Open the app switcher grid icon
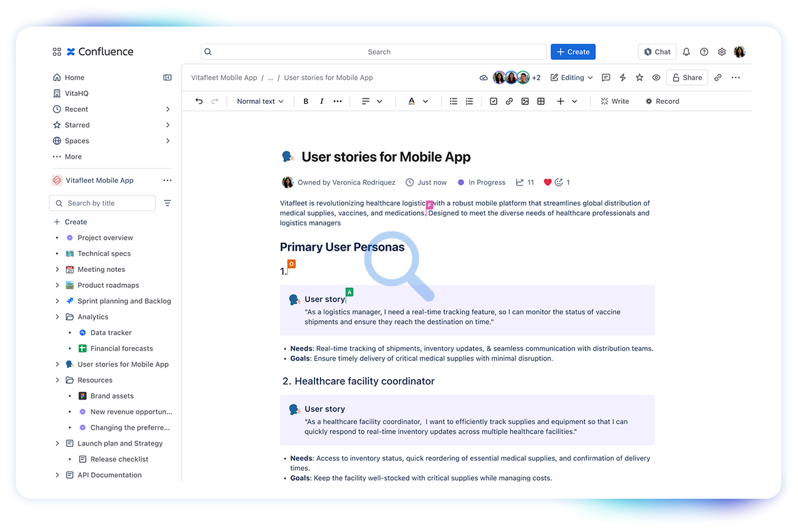This screenshot has height=532, width=798. click(57, 52)
